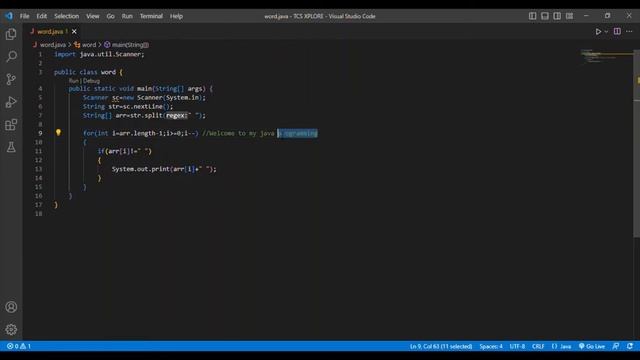This screenshot has width=640, height=360.
Task: Click the Debug CodeLens above main
Action: point(91,81)
